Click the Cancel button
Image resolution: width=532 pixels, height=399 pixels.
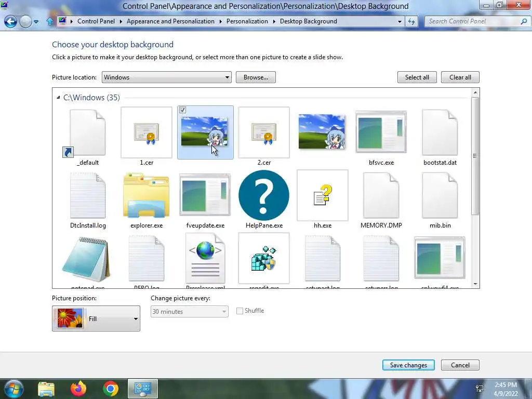(460, 365)
